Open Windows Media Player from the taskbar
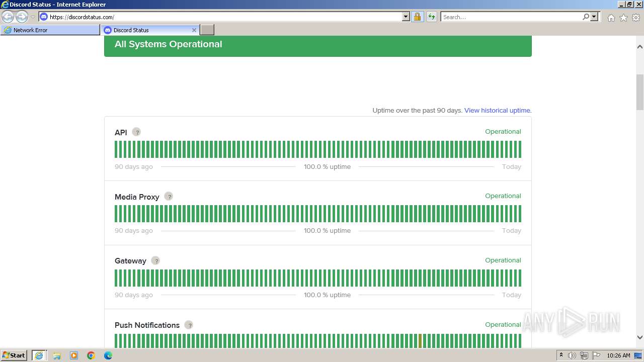Screen dimensions: 644x362 pyautogui.click(x=74, y=355)
